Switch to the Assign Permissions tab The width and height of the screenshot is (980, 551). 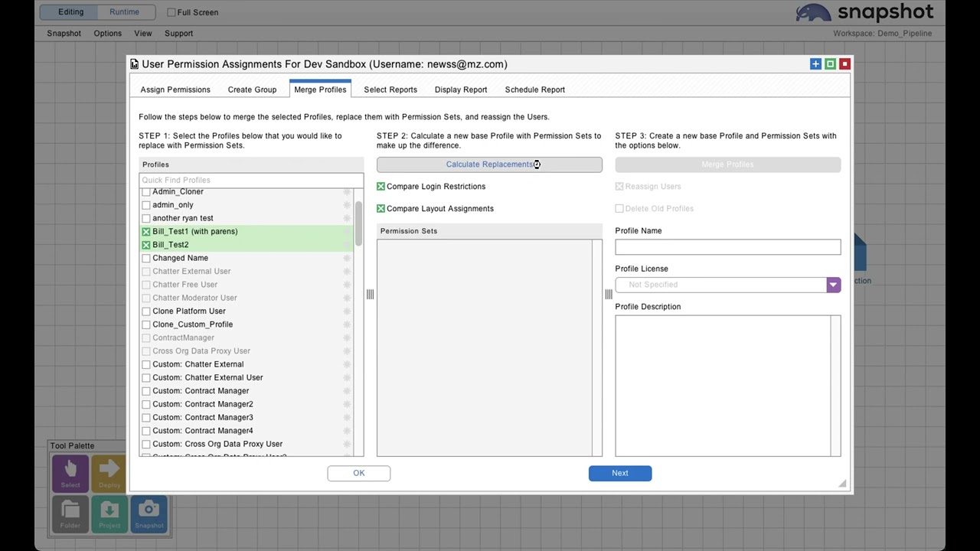coord(175,90)
